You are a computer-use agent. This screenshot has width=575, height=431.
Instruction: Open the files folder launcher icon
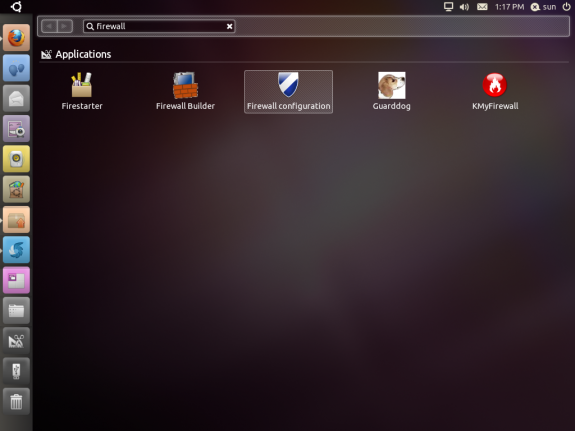point(16,310)
